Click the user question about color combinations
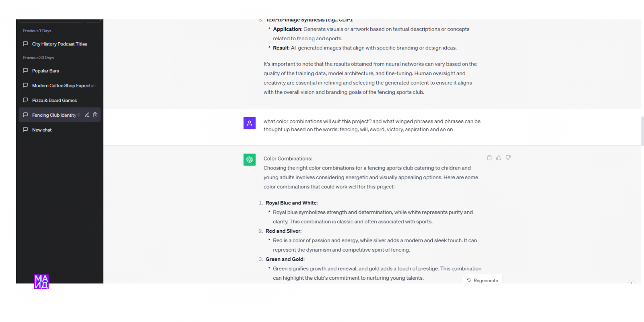The image size is (644, 322). point(372,125)
